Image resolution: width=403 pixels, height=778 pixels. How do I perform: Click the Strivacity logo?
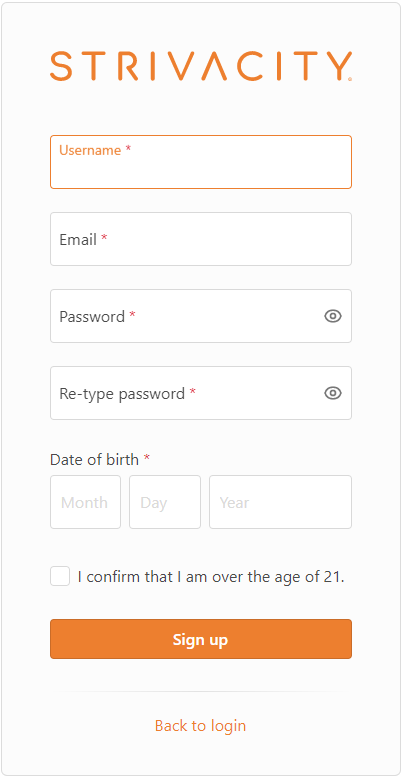click(201, 66)
